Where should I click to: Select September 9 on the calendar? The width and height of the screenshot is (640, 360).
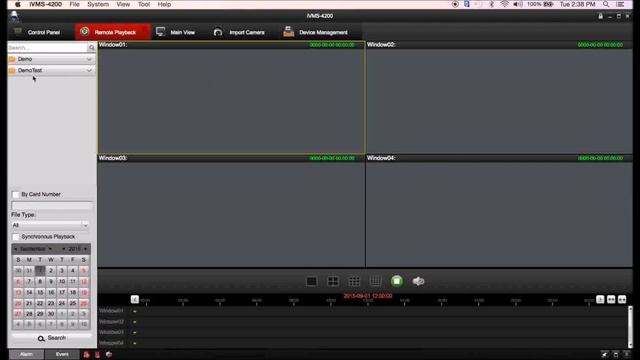point(51,281)
